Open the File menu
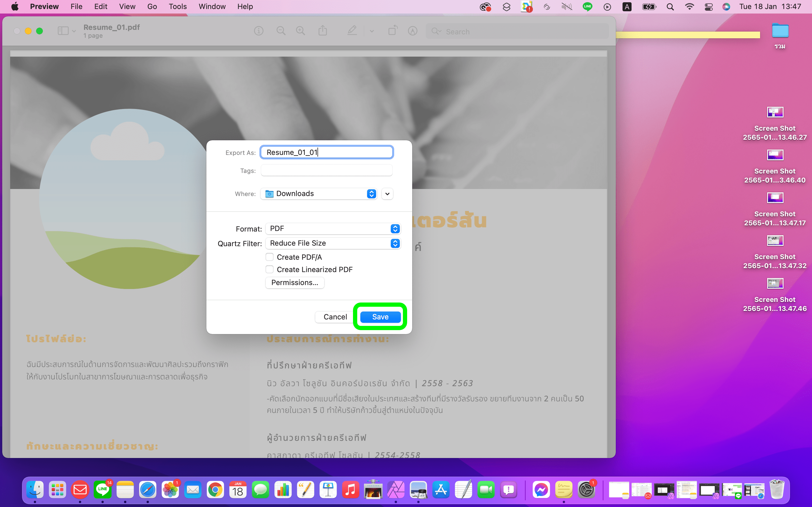The image size is (812, 507). [76, 7]
